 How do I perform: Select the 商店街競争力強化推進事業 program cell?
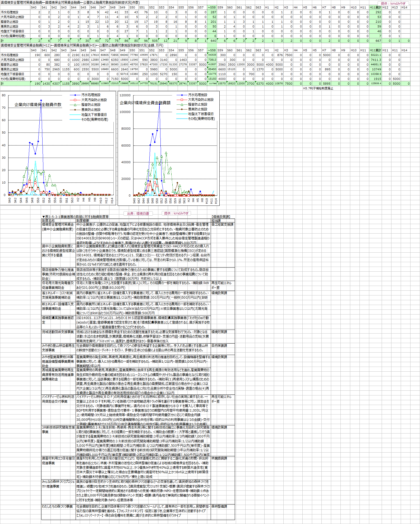tap(59, 274)
